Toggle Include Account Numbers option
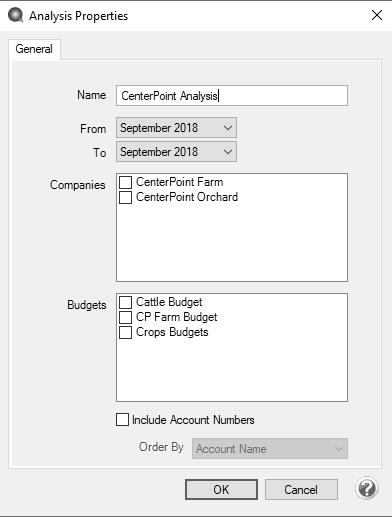This screenshot has height=517, width=392. pyautogui.click(x=122, y=420)
